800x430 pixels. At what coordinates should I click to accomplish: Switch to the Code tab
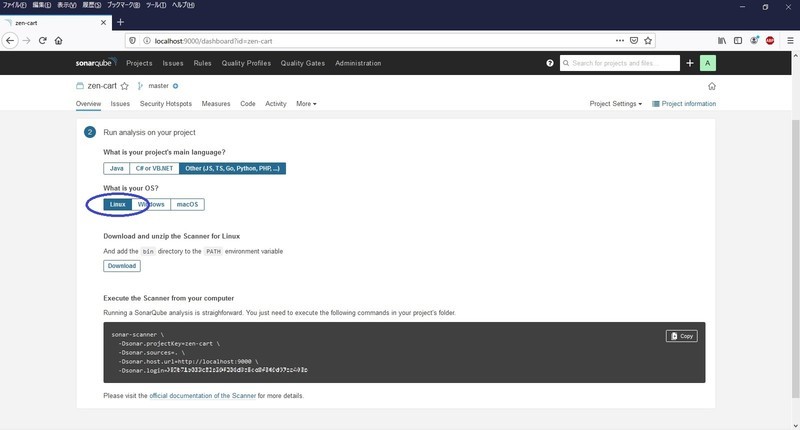247,104
